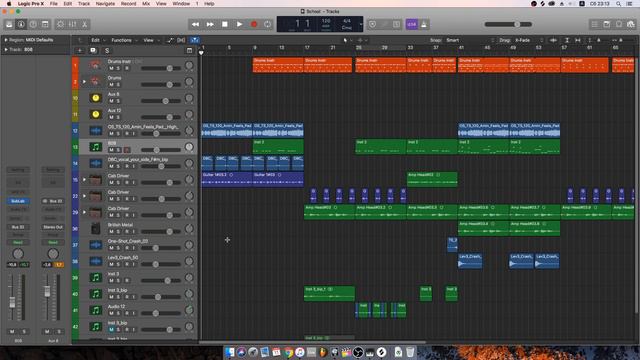Open the Functions dropdown menu
This screenshot has width=640, height=360.
(124, 40)
